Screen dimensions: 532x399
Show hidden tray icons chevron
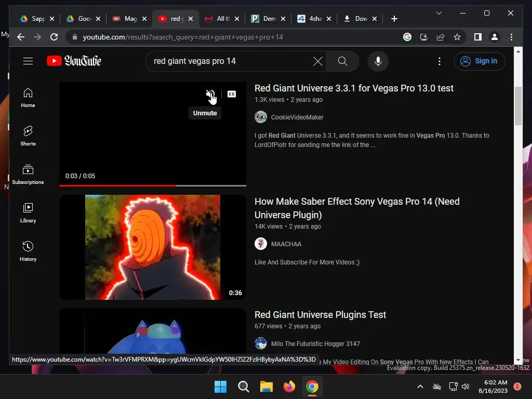[420, 387]
